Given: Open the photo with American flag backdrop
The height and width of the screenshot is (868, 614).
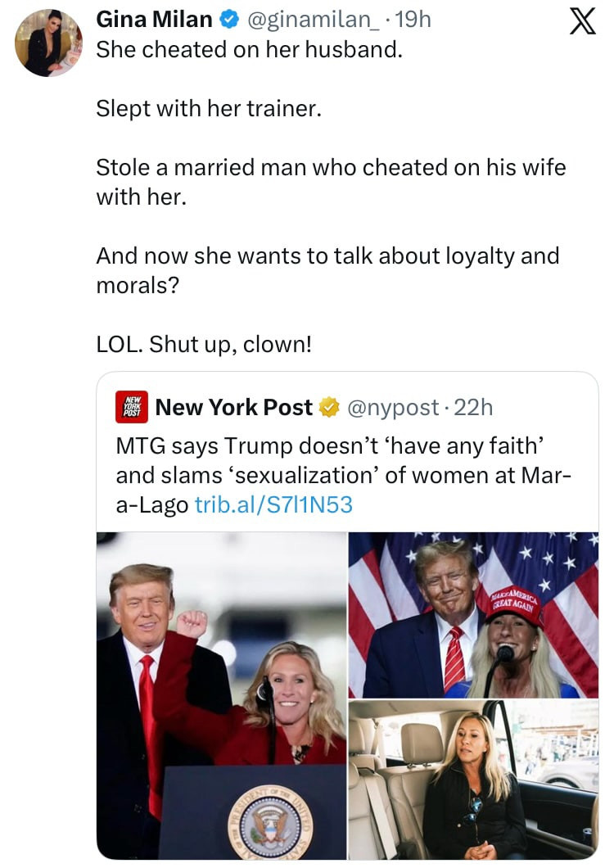Looking at the screenshot, I should point(473,614).
